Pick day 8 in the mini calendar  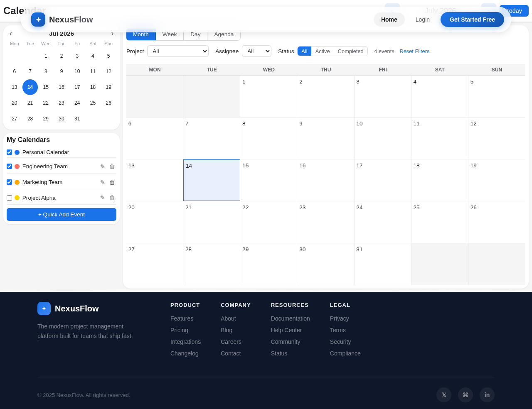[x=46, y=71]
